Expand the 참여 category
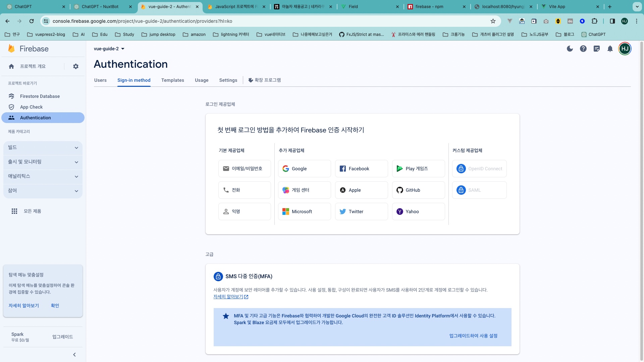The image size is (644, 362). pos(43,191)
